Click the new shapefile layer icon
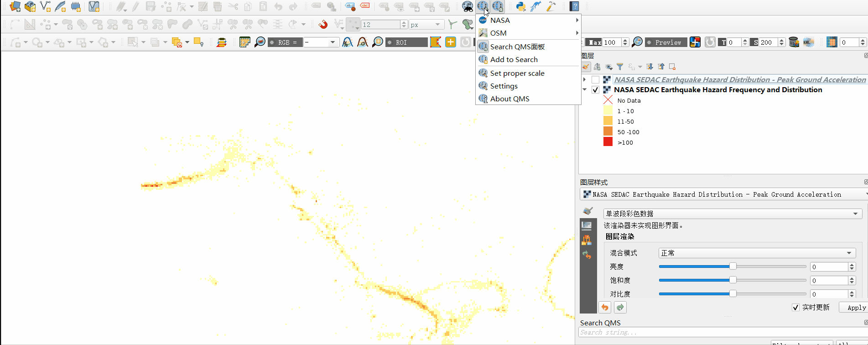Viewport: 868px width, 345px height. 45,6
